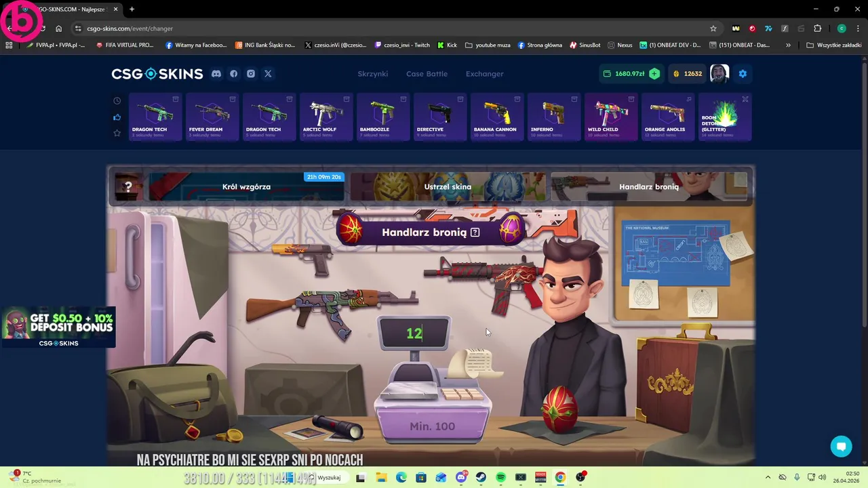Open the live chat support bubble
Image resolution: width=868 pixels, height=488 pixels.
point(842,446)
